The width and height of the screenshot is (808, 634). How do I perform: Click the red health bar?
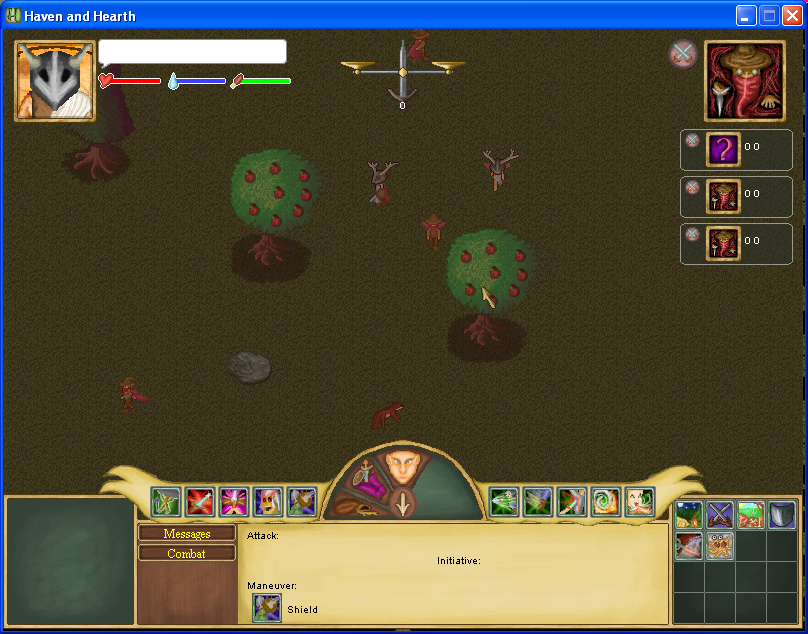130,80
